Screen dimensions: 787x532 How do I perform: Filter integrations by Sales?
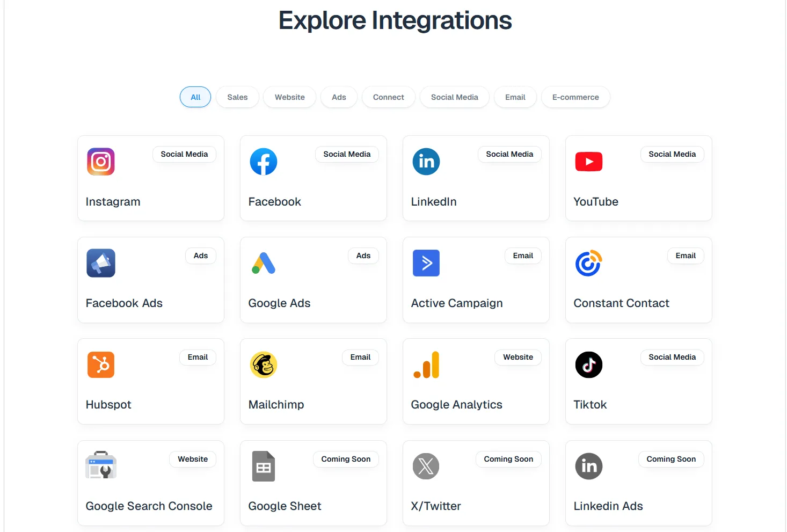[237, 97]
